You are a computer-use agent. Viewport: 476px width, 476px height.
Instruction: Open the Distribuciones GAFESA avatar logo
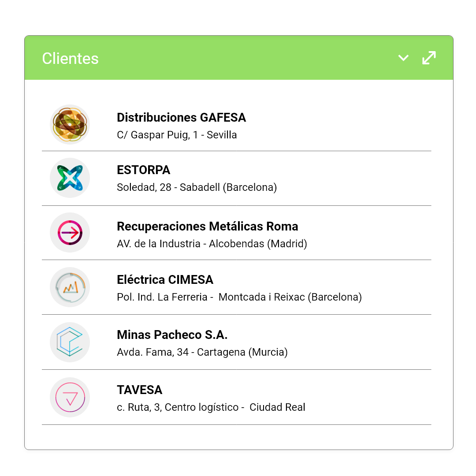tap(70, 124)
